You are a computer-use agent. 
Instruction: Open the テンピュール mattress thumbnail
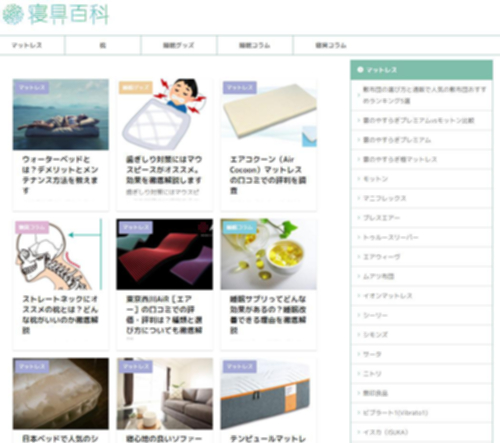(x=269, y=394)
